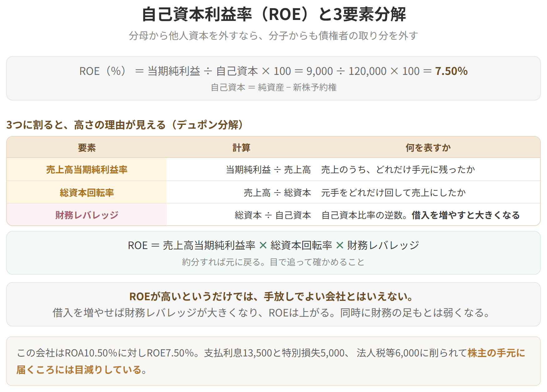Click the title 自己資本利益率（ROE）と3要素分解
Image resolution: width=547 pixels, height=392 pixels.
pos(273,14)
